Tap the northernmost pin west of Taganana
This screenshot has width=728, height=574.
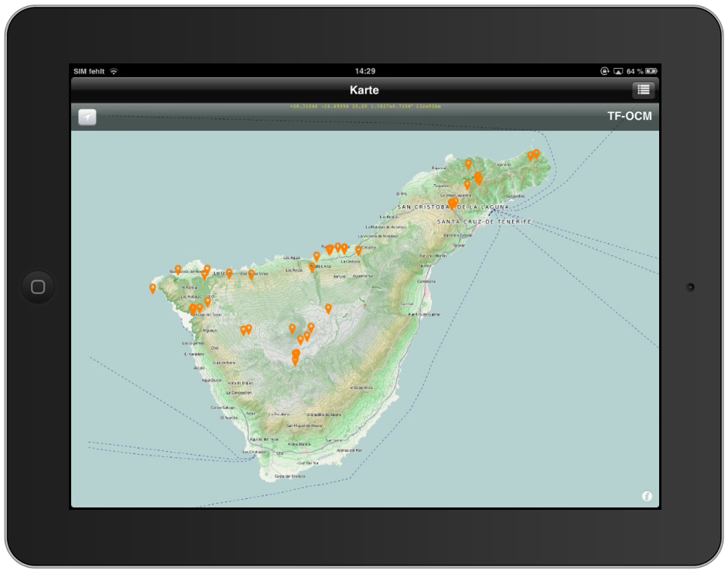[468, 163]
